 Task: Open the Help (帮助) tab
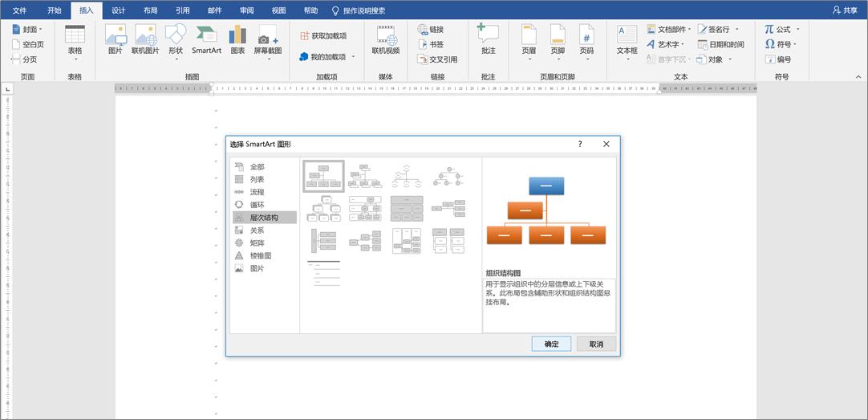(x=311, y=10)
